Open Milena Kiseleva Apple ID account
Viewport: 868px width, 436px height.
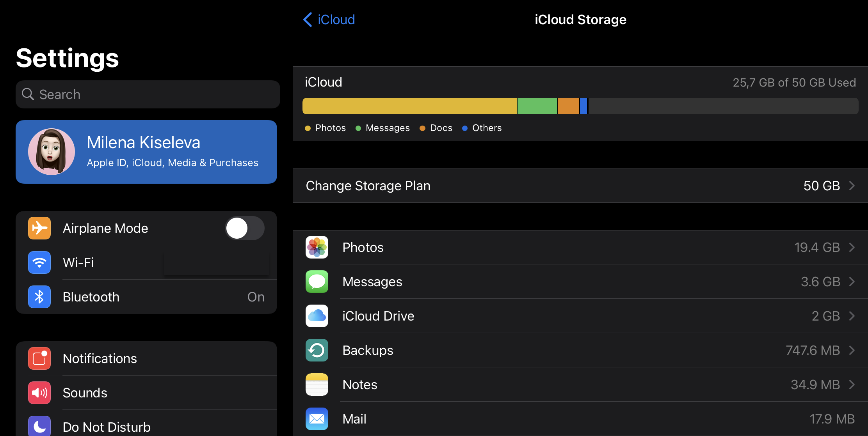[146, 152]
